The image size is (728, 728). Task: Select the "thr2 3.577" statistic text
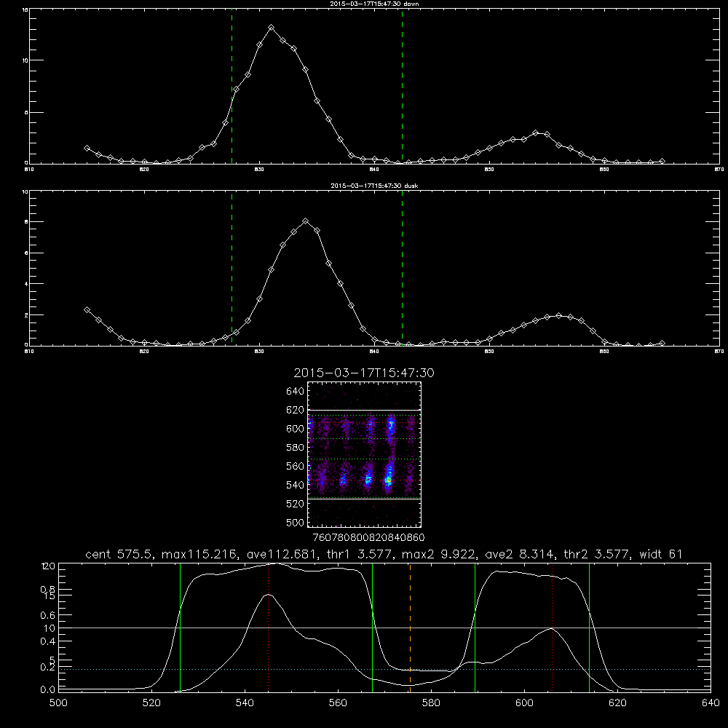[x=597, y=554]
